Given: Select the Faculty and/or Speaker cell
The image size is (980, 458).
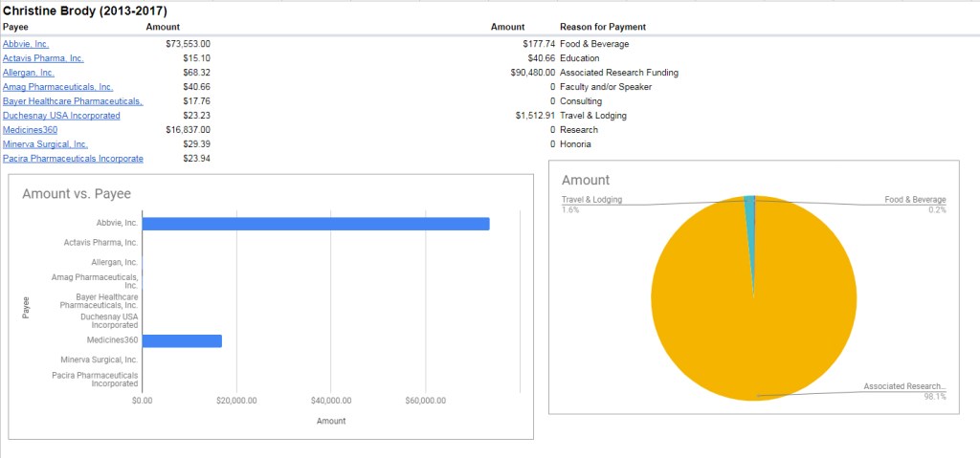Looking at the screenshot, I should pyautogui.click(x=606, y=87).
